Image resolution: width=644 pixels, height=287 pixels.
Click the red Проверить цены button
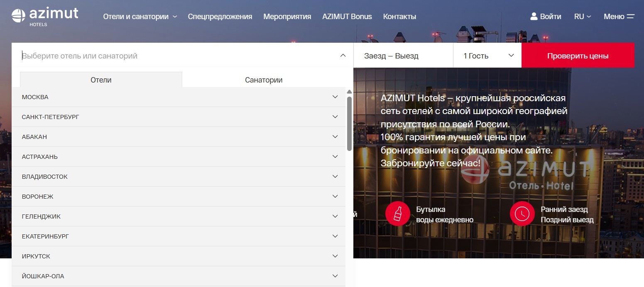pyautogui.click(x=578, y=56)
